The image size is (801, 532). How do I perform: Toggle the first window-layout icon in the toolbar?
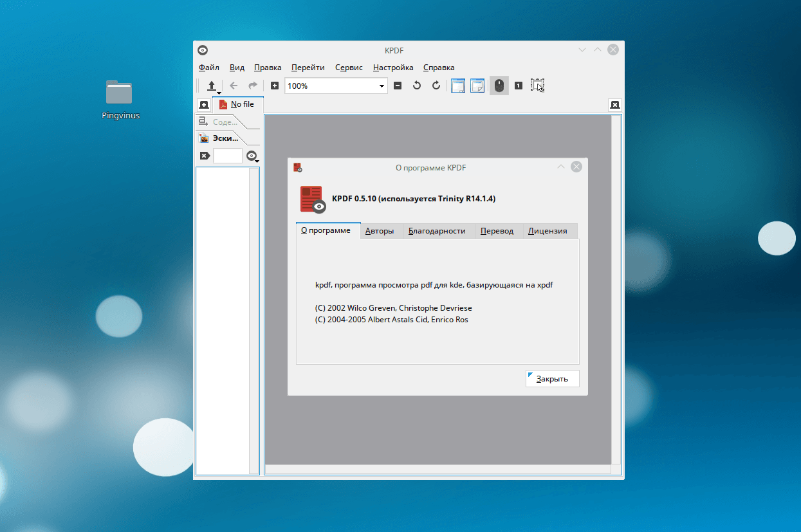pyautogui.click(x=458, y=86)
